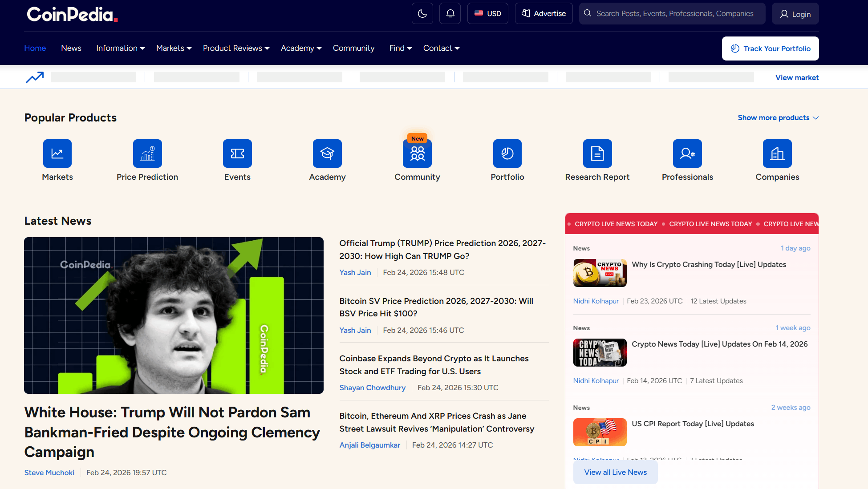Open the Events ticket icon
Viewport: 868px width, 489px height.
pos(237,154)
